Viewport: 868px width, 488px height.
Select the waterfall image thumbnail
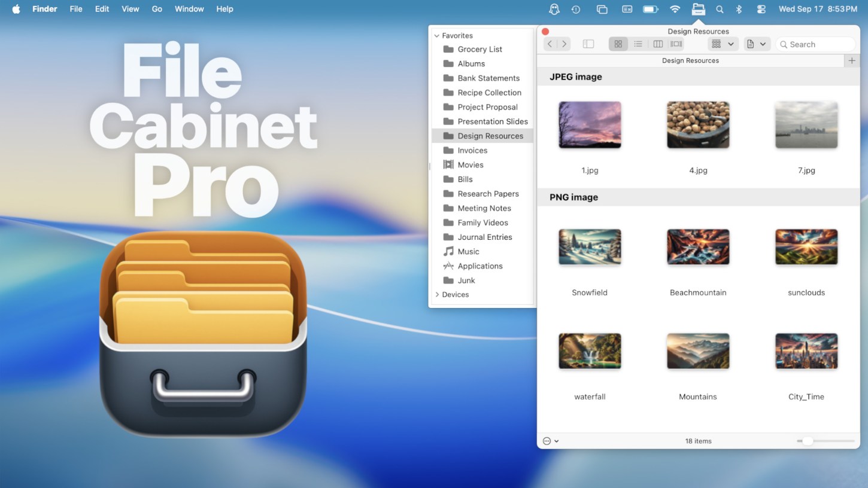pyautogui.click(x=590, y=351)
